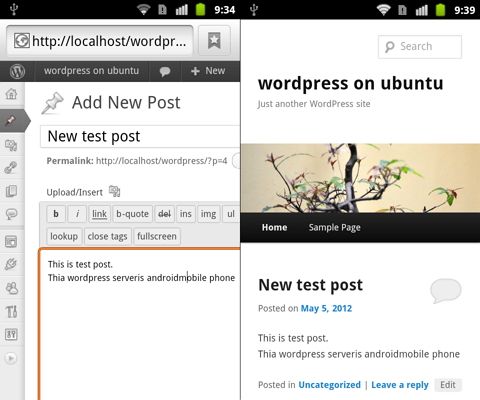Open Dashboard home icon in sidebar

point(11,94)
